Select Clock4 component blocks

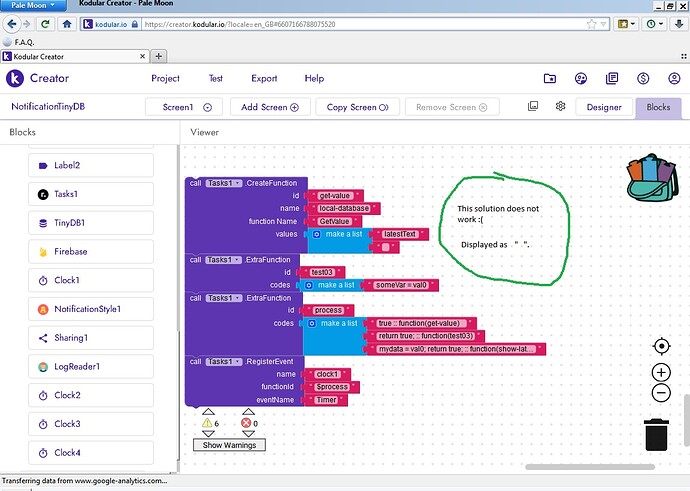[x=91, y=453]
